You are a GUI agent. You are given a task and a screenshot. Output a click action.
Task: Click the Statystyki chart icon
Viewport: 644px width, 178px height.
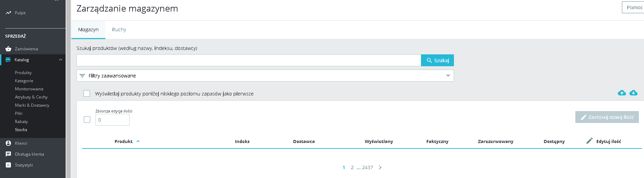(9, 165)
